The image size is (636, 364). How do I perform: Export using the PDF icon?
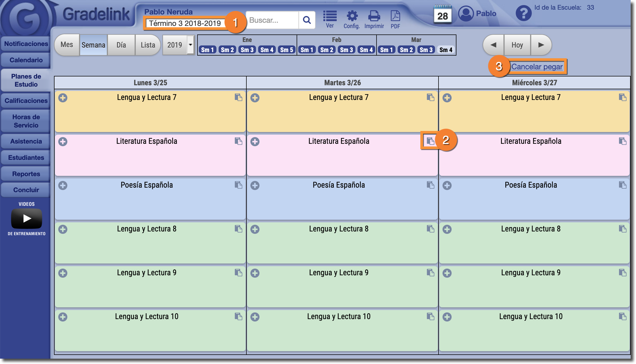click(395, 17)
